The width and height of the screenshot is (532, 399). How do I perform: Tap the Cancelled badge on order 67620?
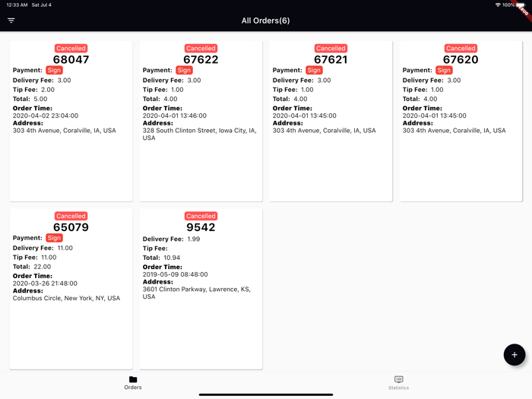pyautogui.click(x=461, y=48)
